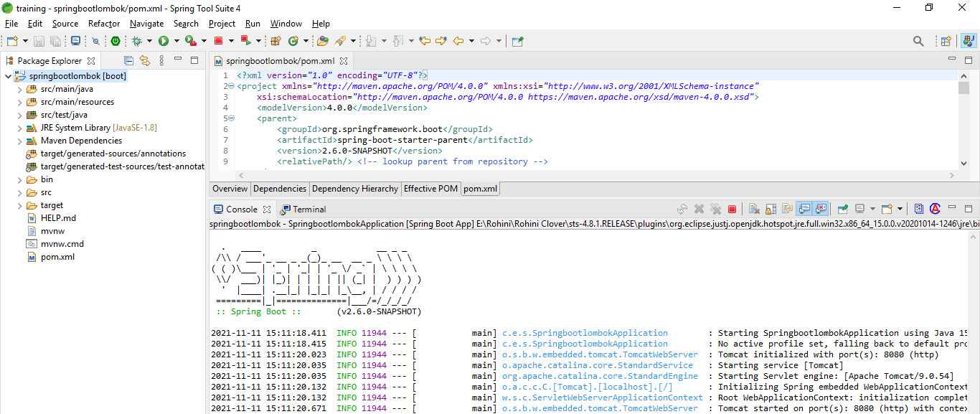Collapse all in Package Explorer
This screenshot has width=980, height=414.
pyautogui.click(x=129, y=61)
